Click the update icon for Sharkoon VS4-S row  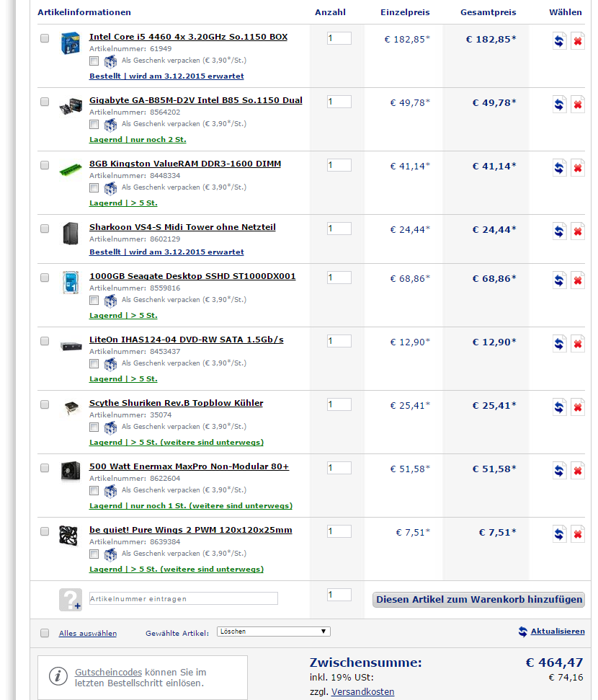559,231
